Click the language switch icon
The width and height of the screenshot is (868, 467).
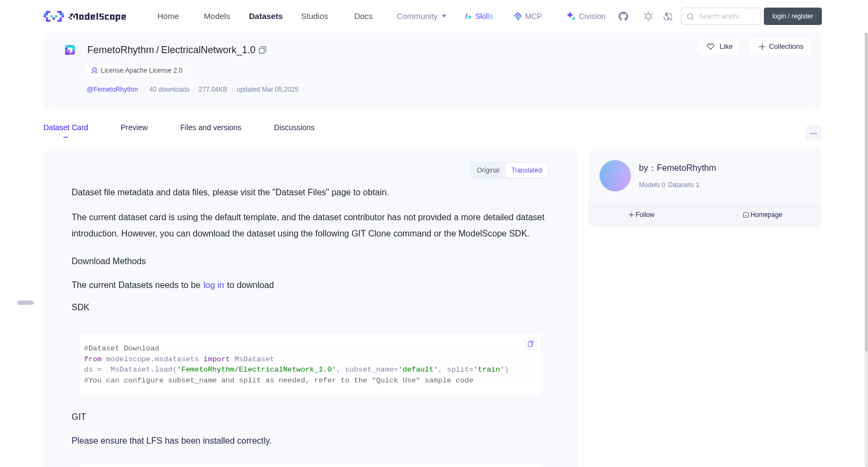pos(668,16)
